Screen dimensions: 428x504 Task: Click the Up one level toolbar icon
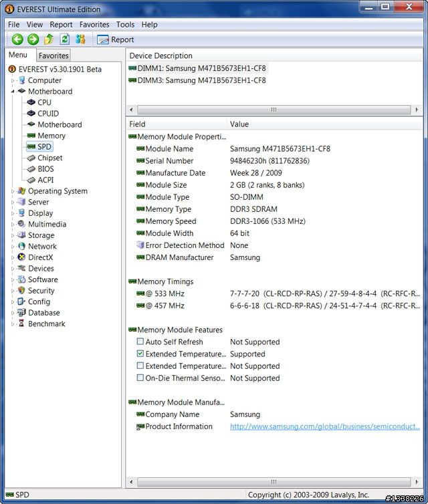[x=49, y=39]
